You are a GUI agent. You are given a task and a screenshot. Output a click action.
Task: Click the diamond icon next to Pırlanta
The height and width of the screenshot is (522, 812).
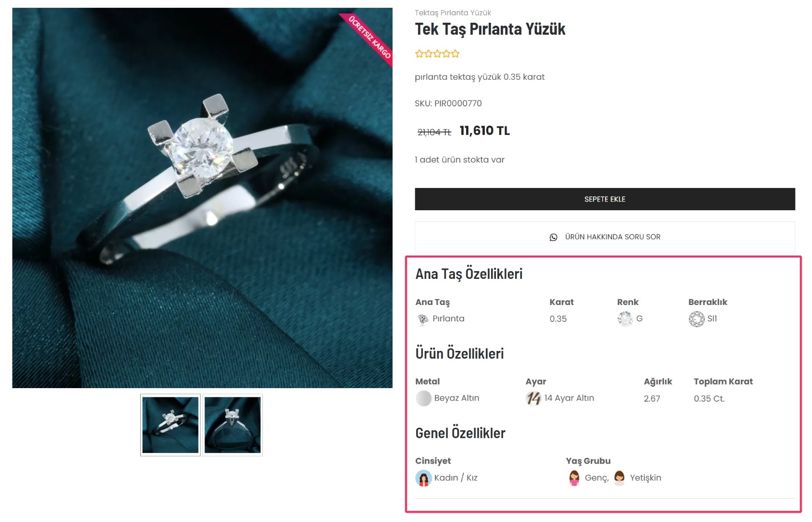point(423,319)
